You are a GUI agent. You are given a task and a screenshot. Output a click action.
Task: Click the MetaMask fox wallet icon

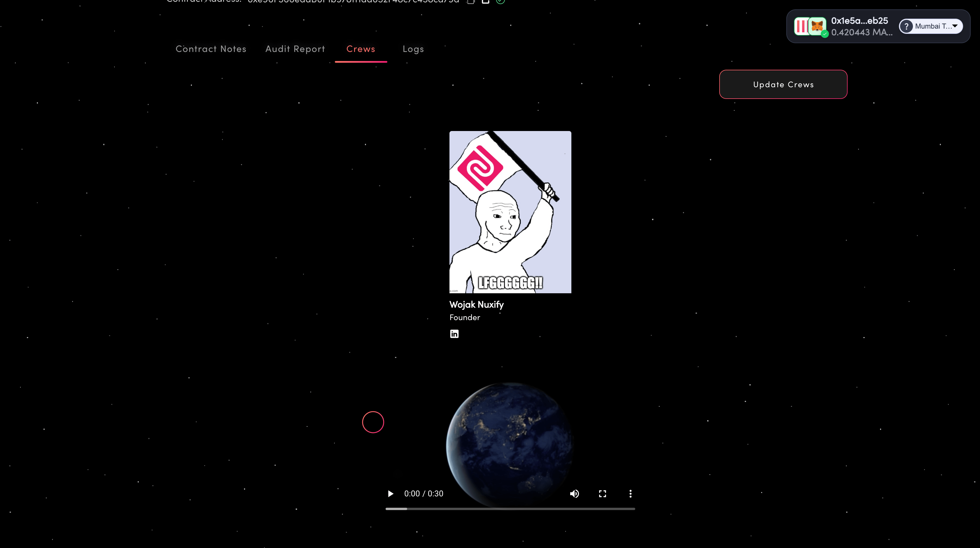point(817,26)
